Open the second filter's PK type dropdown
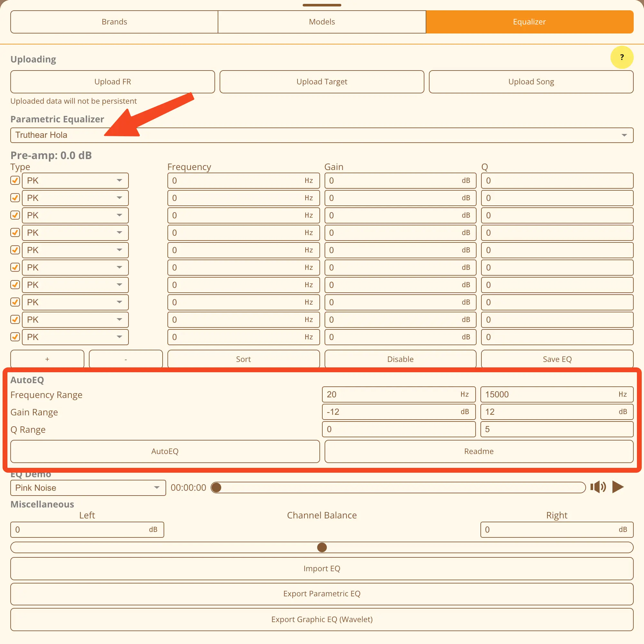The width and height of the screenshot is (644, 644). coord(75,198)
